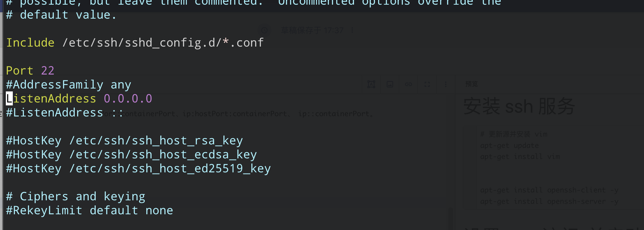Open the draft history clock icon
The image size is (644, 230).
pos(264,30)
